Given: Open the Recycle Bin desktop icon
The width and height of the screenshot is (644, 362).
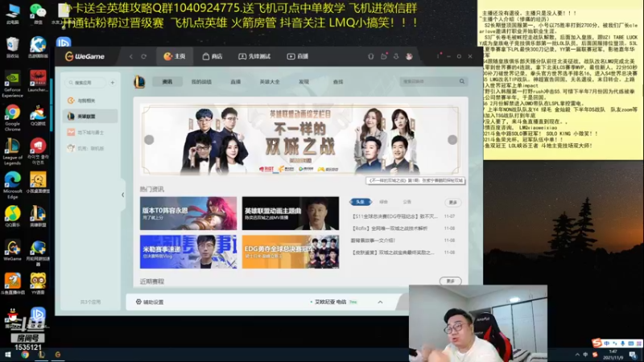Looking at the screenshot, I should click(12, 47).
